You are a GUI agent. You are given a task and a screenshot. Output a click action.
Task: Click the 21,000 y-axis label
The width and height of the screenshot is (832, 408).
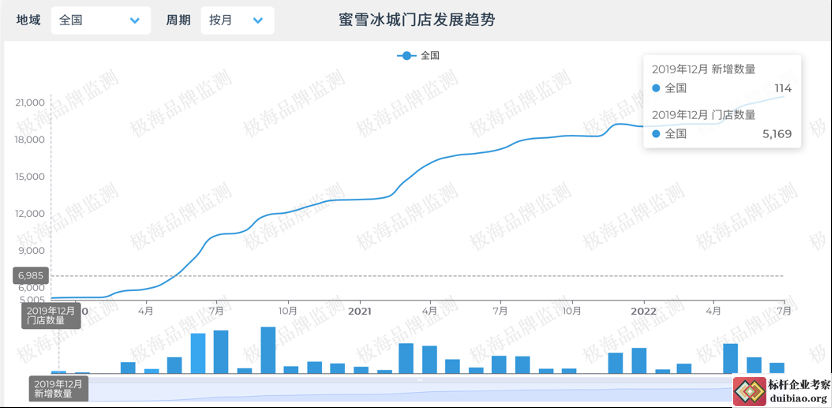point(29,102)
